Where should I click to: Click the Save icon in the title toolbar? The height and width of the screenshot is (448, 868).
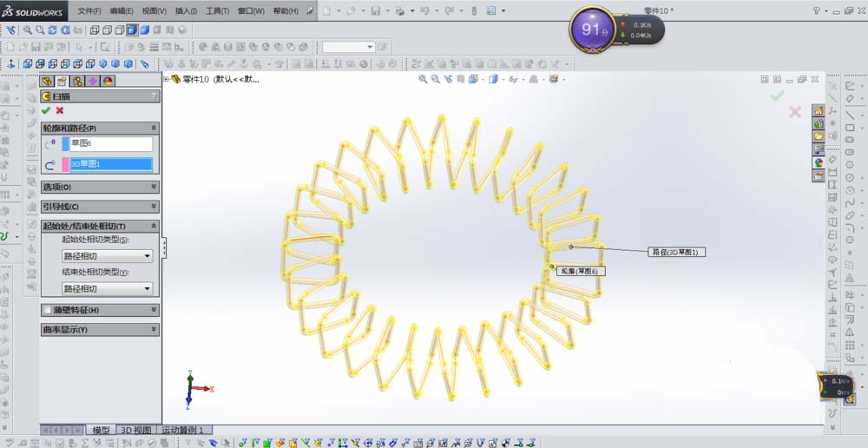tap(375, 10)
